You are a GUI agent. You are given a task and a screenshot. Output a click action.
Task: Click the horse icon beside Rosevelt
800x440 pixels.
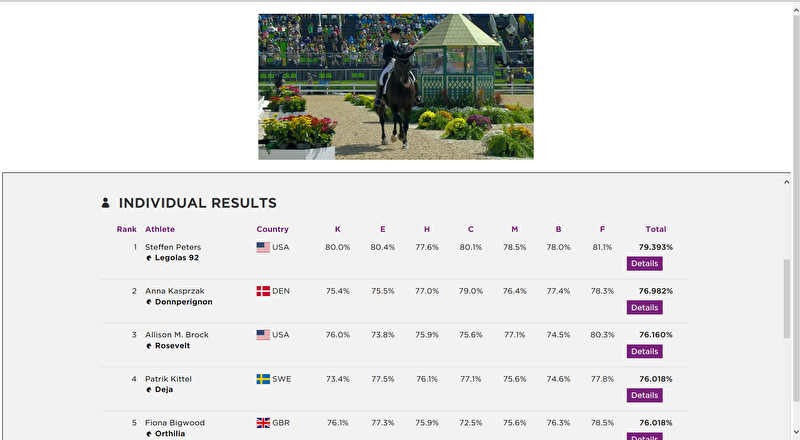149,346
